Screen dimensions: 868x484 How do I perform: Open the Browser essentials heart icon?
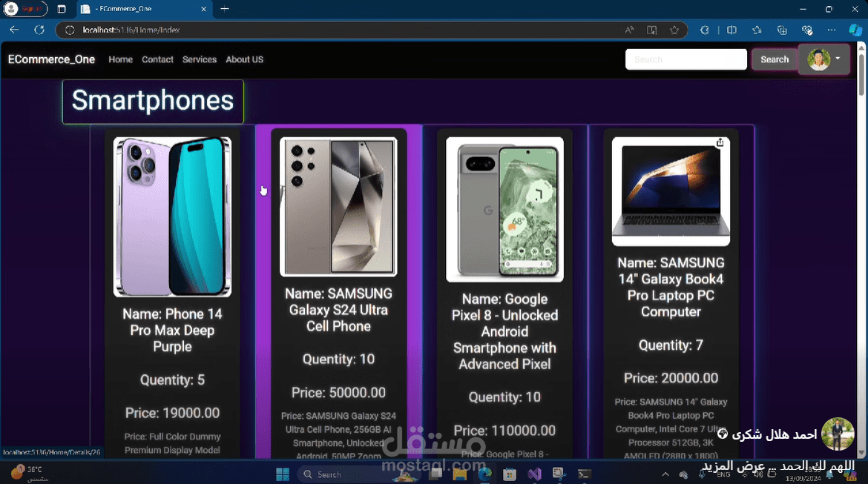coord(807,30)
